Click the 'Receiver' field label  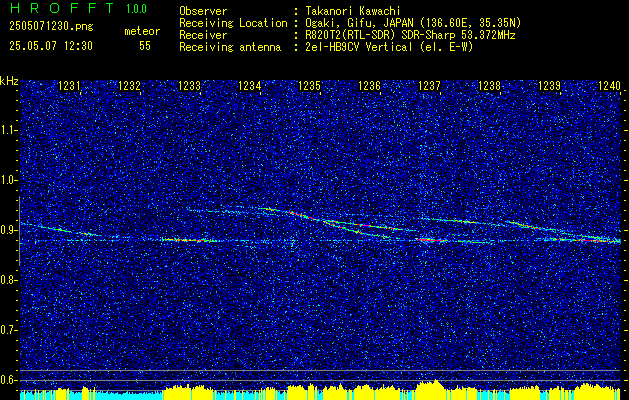coord(203,35)
